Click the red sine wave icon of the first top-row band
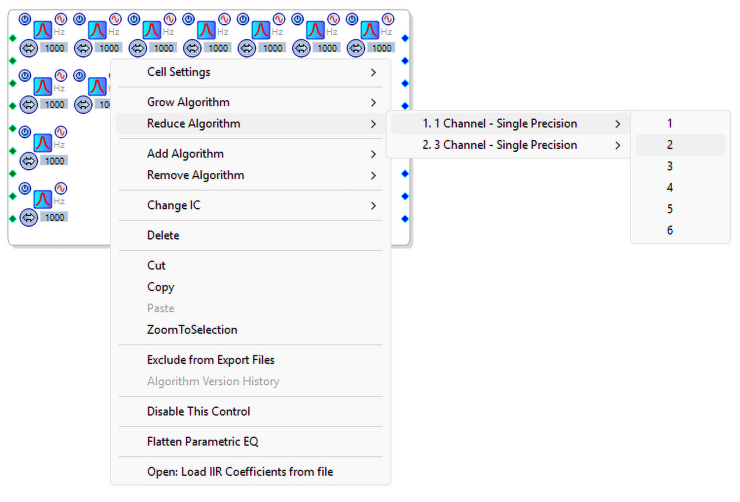This screenshot has width=740, height=502. 60,19
